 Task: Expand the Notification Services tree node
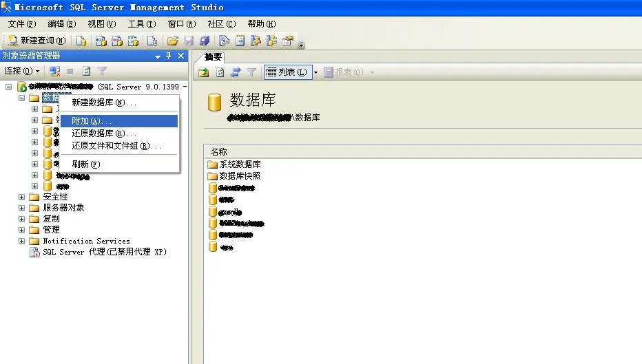22,242
